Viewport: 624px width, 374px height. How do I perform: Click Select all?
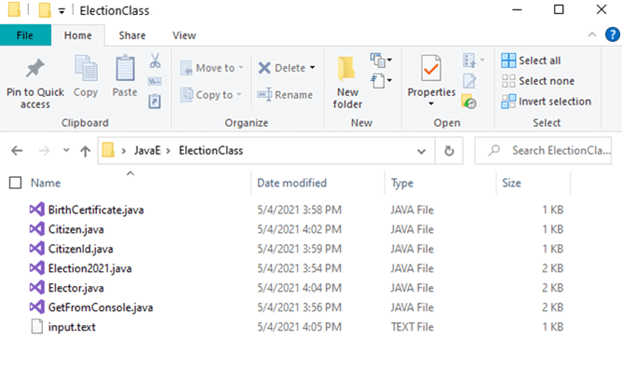[531, 60]
